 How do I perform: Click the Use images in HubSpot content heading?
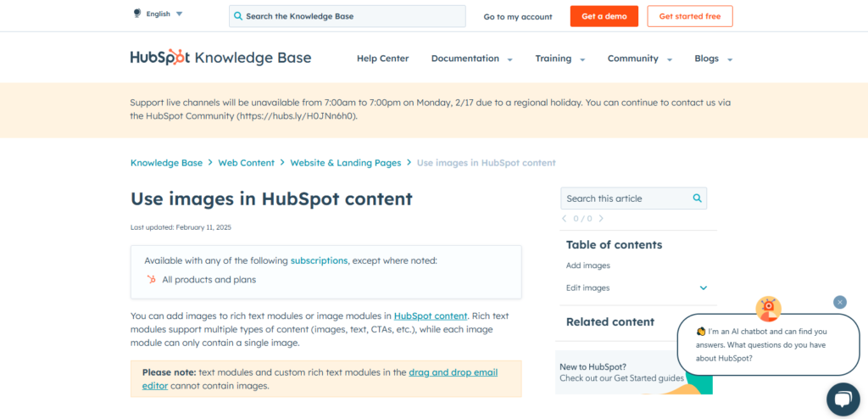click(271, 198)
